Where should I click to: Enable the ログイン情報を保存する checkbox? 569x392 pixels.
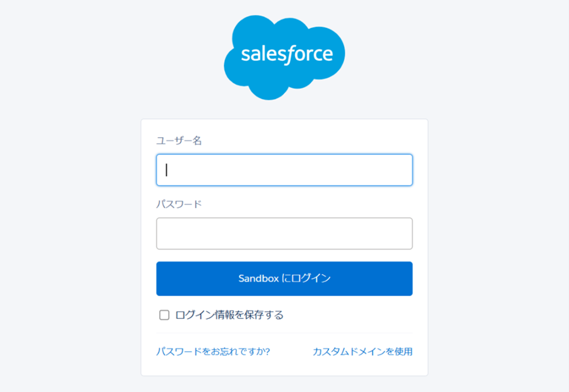coord(164,315)
